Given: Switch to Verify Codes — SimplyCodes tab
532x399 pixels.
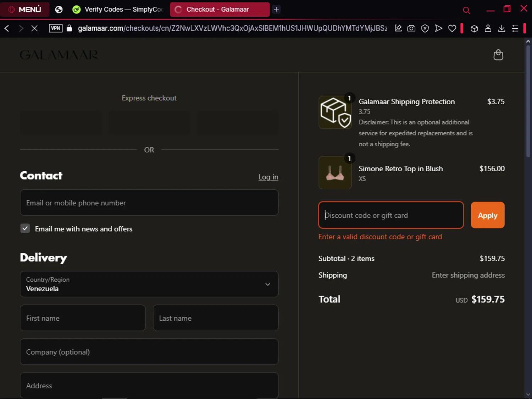Looking at the screenshot, I should [x=118, y=10].
